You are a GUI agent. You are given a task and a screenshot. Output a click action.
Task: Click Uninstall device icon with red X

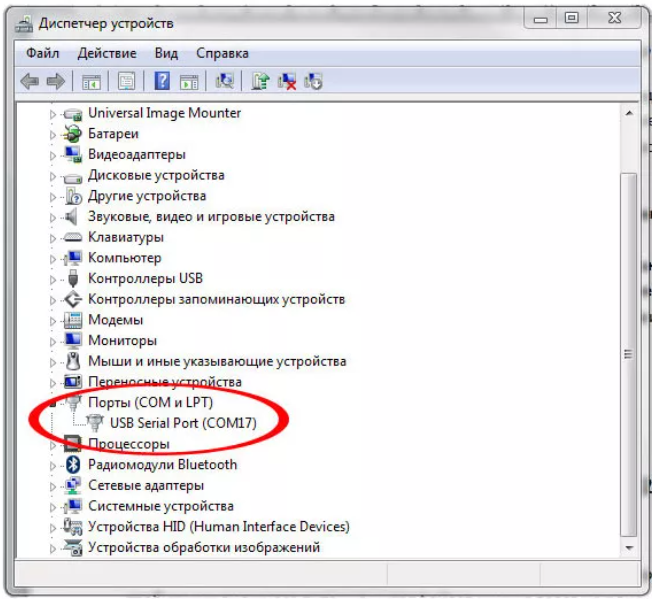tap(287, 81)
